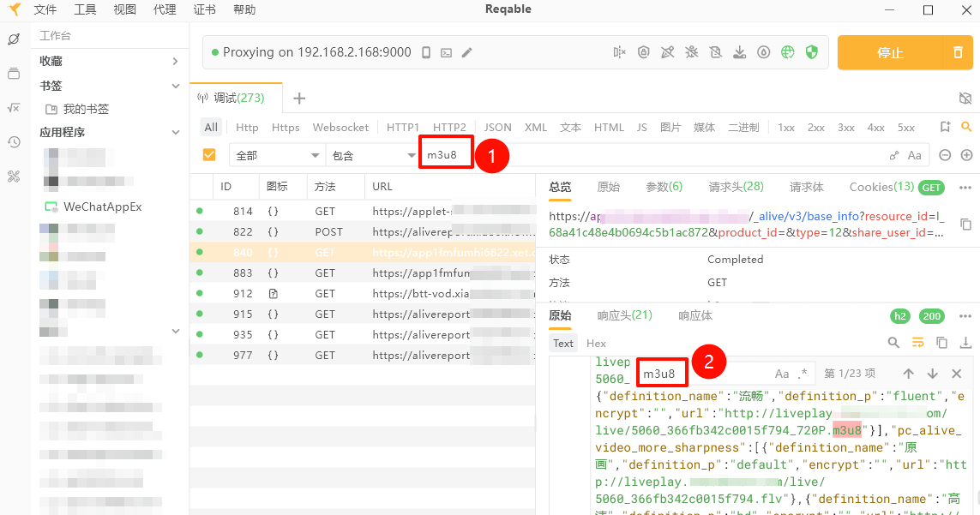Open the 代理 menu
The height and width of the screenshot is (515, 980).
pos(165,9)
